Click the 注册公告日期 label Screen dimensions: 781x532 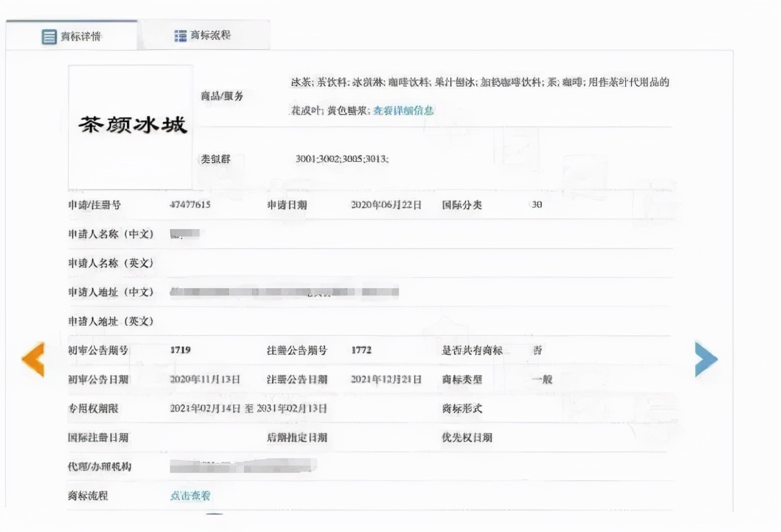click(x=297, y=379)
